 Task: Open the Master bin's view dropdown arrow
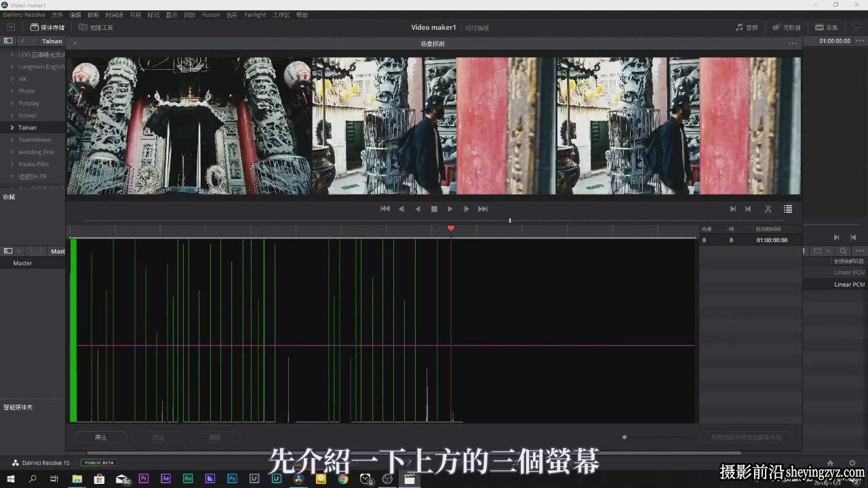coord(18,251)
